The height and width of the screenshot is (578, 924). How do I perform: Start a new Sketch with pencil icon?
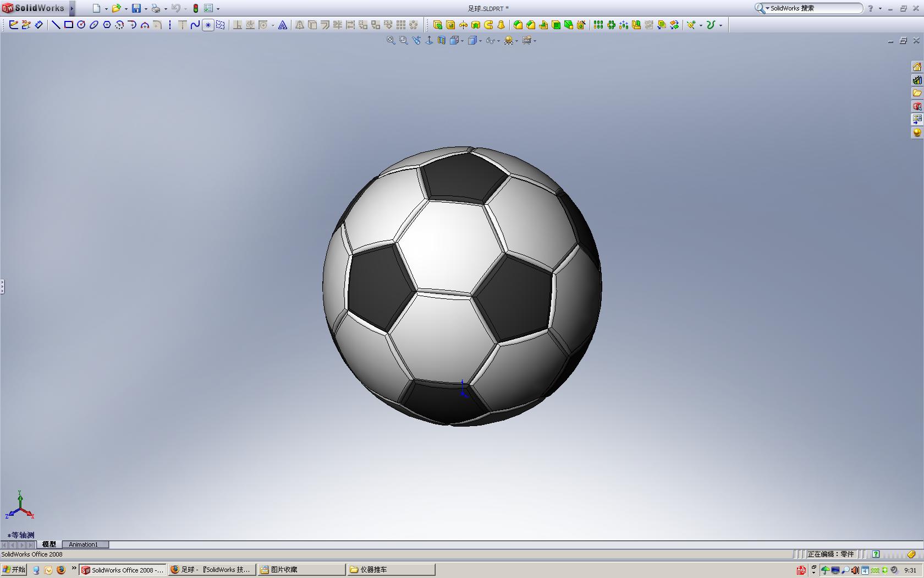point(14,25)
